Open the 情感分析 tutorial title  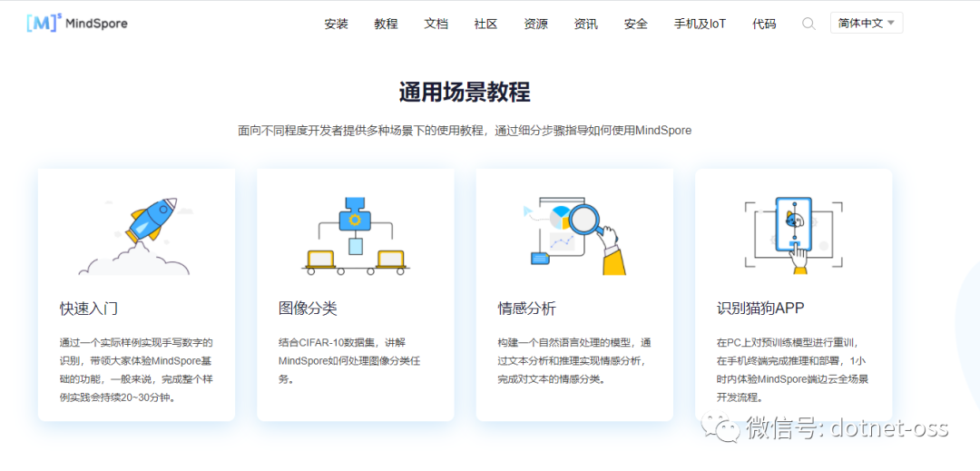(x=527, y=309)
